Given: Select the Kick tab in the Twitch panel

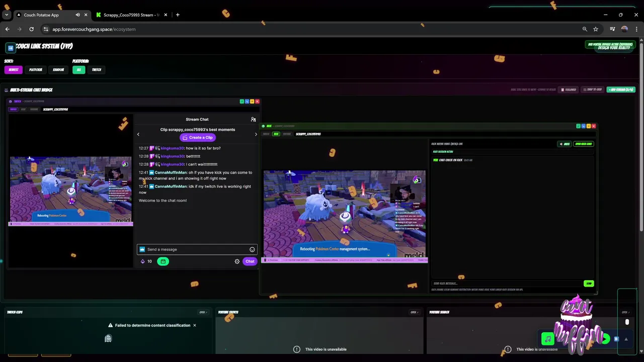Looking at the screenshot, I should tap(23, 109).
